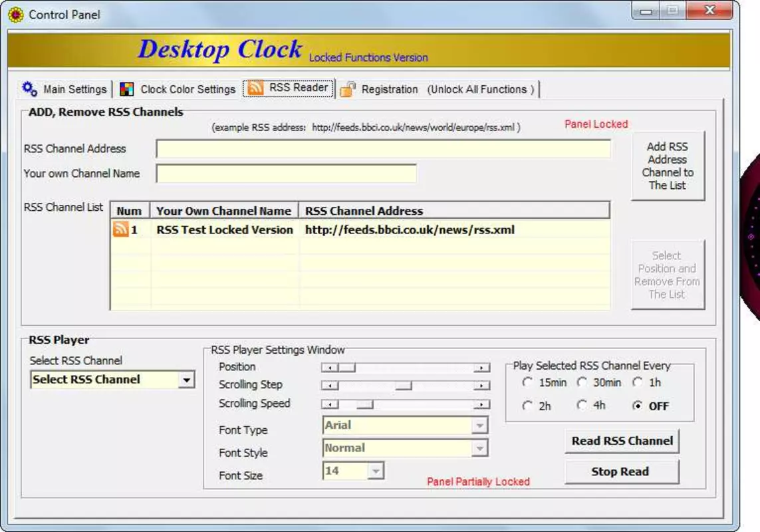Click the Stop Read button

click(622, 471)
